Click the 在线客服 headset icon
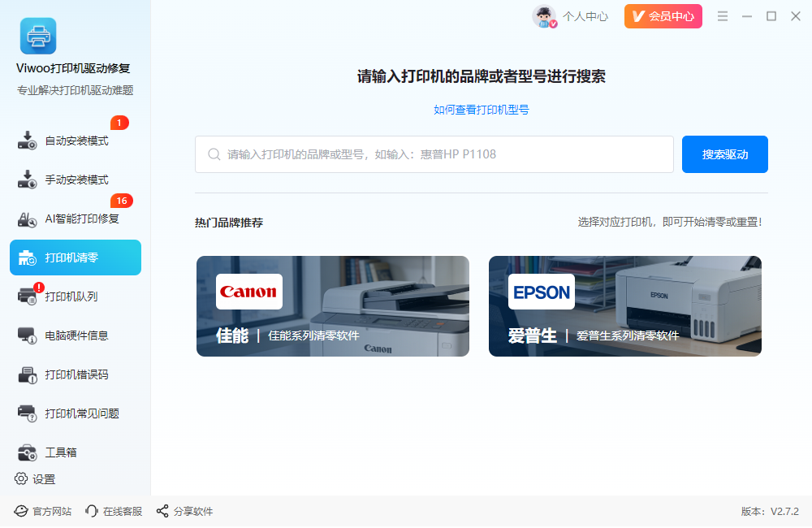This screenshot has width=812, height=528. point(92,512)
